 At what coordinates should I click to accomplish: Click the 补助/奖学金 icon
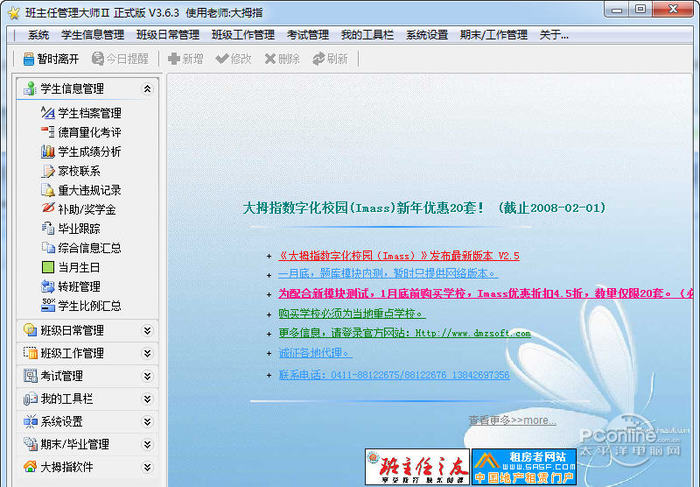click(x=48, y=208)
